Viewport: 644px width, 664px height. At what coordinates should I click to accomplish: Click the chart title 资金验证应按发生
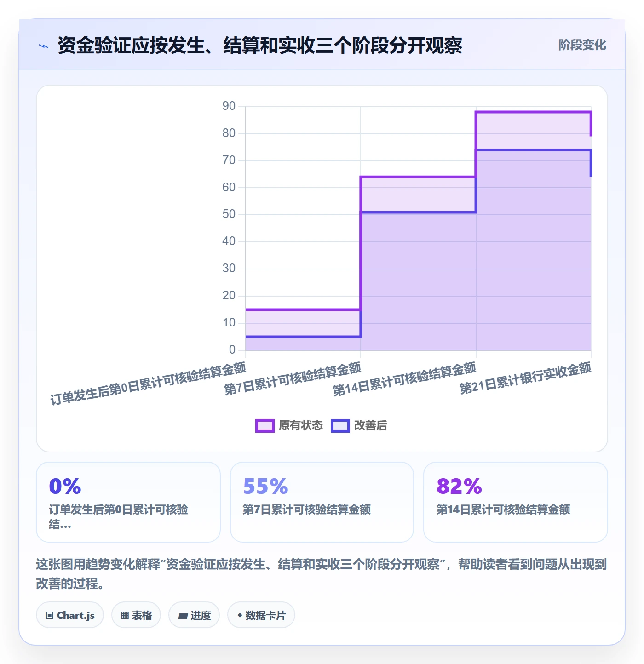coord(260,46)
